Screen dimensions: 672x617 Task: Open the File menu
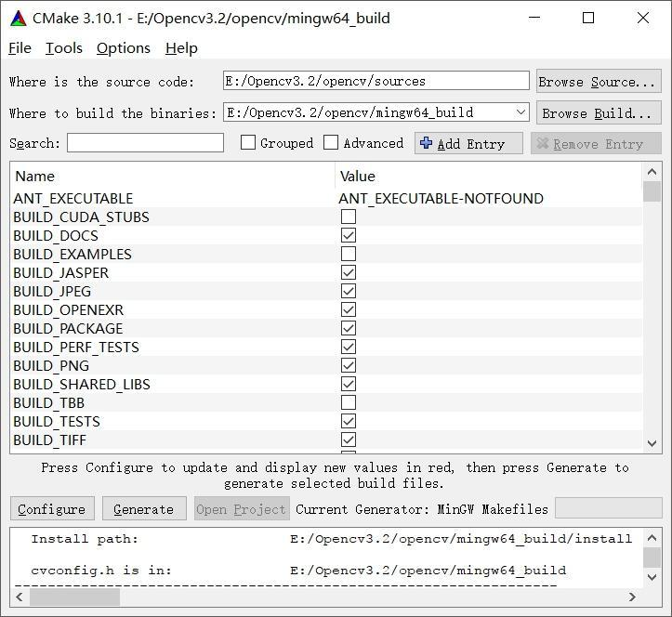pyautogui.click(x=20, y=48)
